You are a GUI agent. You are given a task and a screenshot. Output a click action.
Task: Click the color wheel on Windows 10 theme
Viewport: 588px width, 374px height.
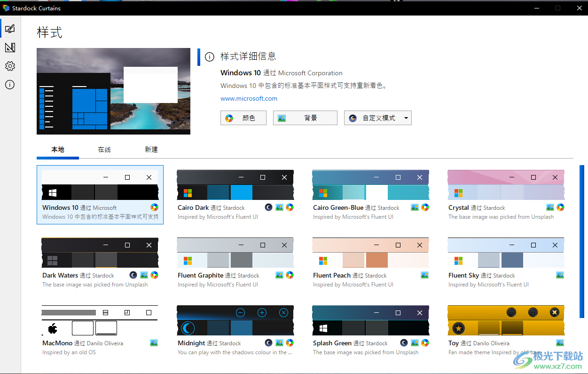tap(154, 207)
